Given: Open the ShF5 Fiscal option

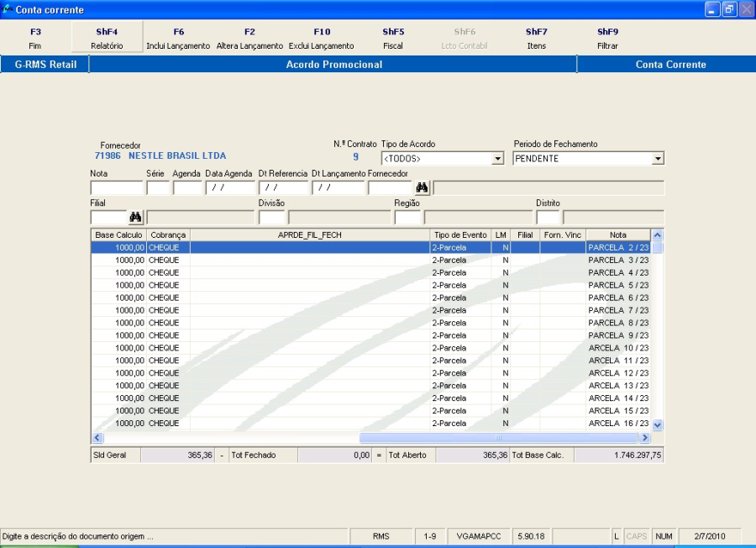Looking at the screenshot, I should [393, 39].
